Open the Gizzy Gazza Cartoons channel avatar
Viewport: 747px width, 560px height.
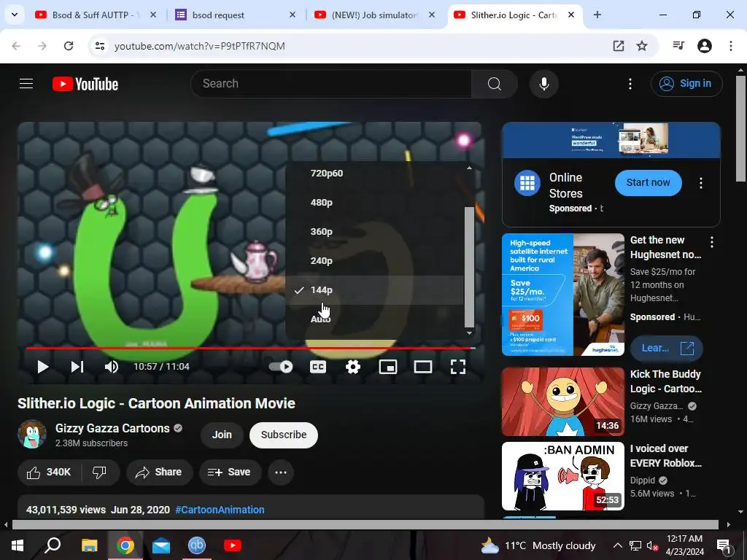pyautogui.click(x=32, y=435)
